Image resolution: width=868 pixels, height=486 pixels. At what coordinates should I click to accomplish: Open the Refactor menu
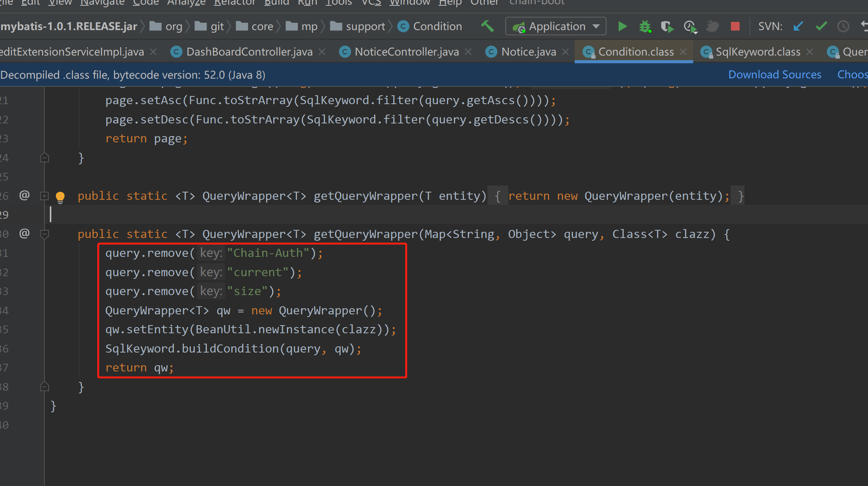coord(235,3)
